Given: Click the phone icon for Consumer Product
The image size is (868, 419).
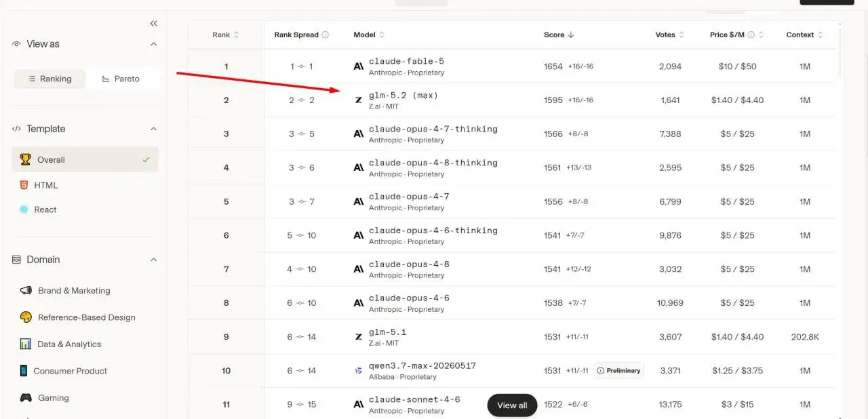Looking at the screenshot, I should [x=24, y=371].
